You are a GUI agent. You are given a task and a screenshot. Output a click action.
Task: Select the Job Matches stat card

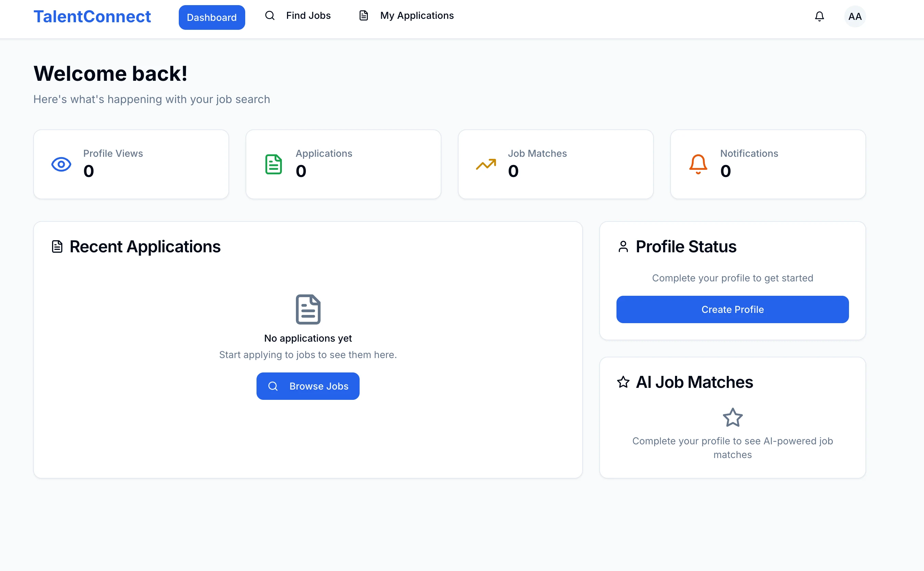tap(555, 164)
